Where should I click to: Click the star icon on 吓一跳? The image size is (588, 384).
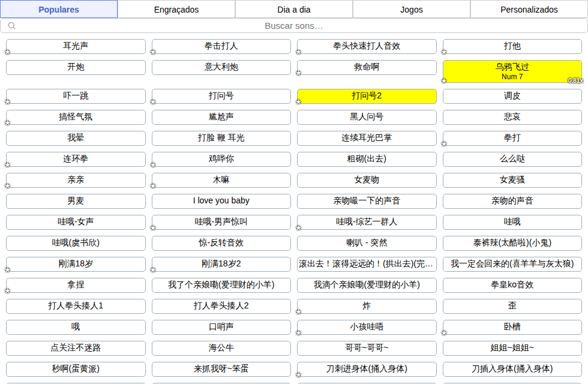coord(7,102)
